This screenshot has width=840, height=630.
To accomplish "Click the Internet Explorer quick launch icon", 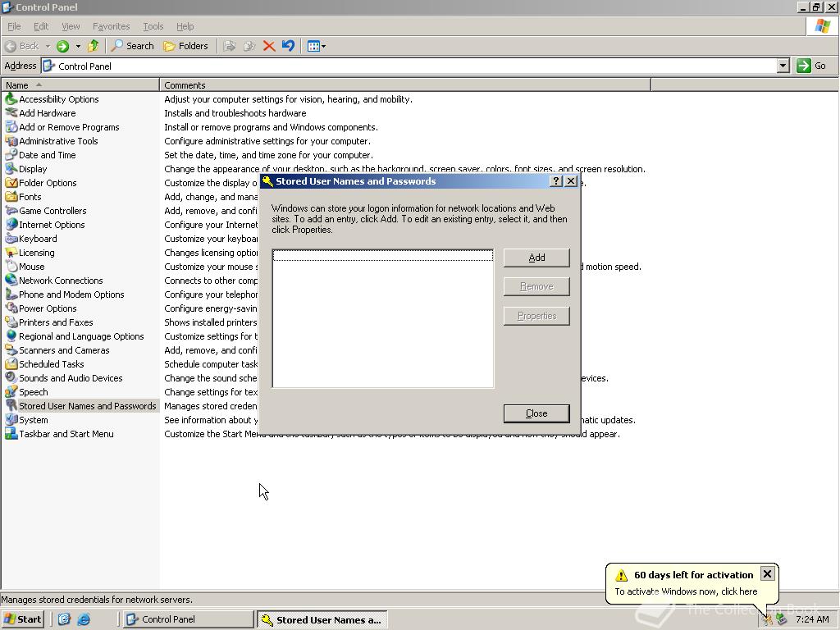I will coord(84,619).
